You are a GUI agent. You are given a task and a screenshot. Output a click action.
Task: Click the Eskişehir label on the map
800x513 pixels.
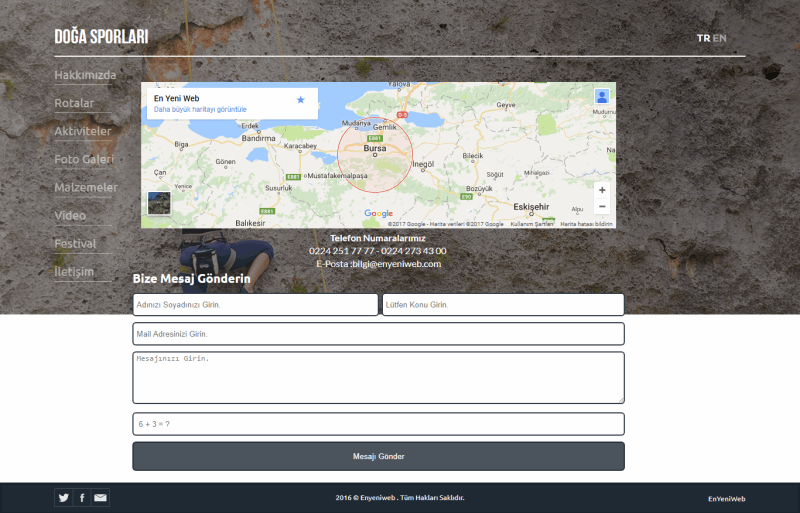point(531,207)
